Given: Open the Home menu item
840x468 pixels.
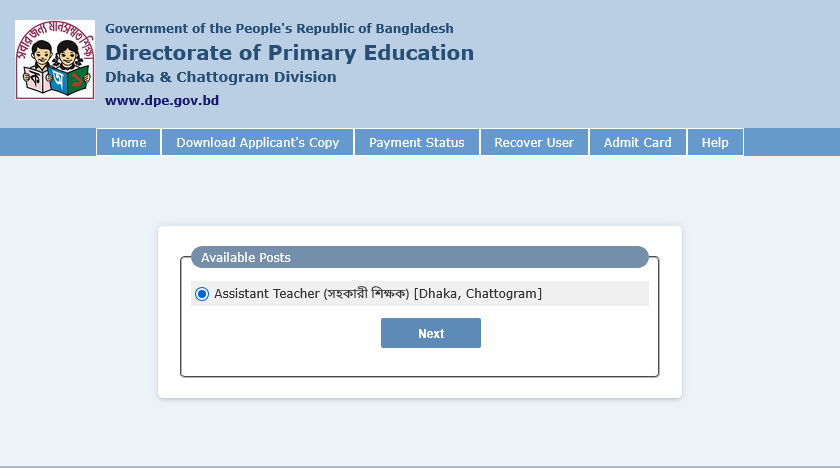Looking at the screenshot, I should click(x=129, y=142).
